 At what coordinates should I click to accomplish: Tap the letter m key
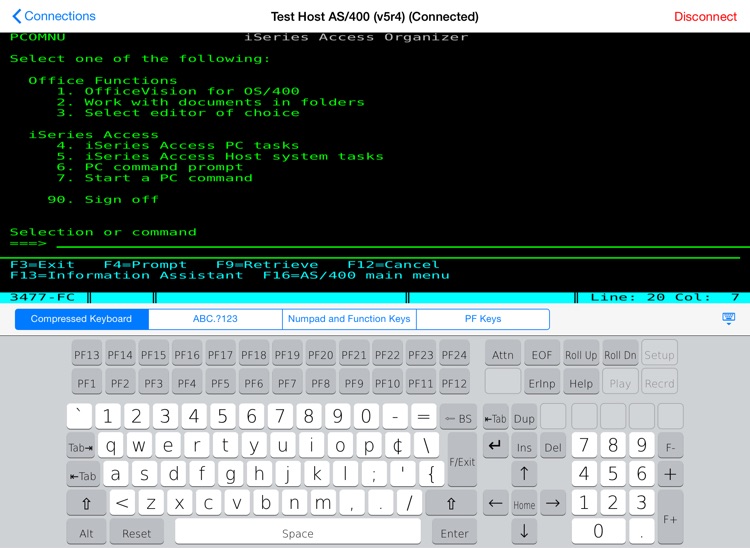point(323,503)
